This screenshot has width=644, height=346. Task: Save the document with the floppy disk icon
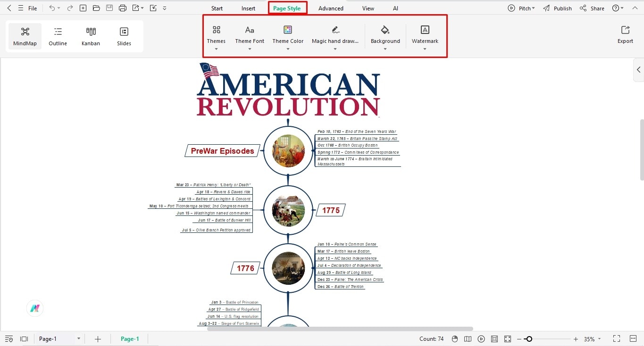(109, 8)
